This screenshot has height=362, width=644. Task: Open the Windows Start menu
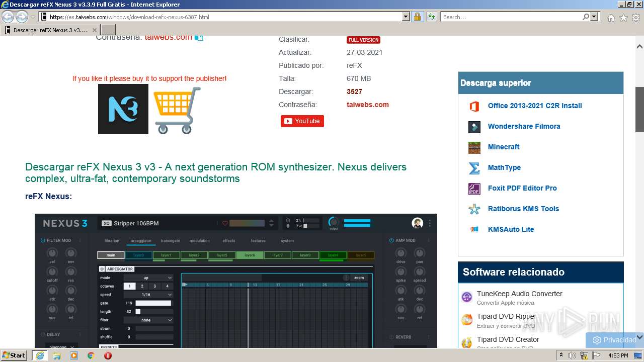pos(14,355)
